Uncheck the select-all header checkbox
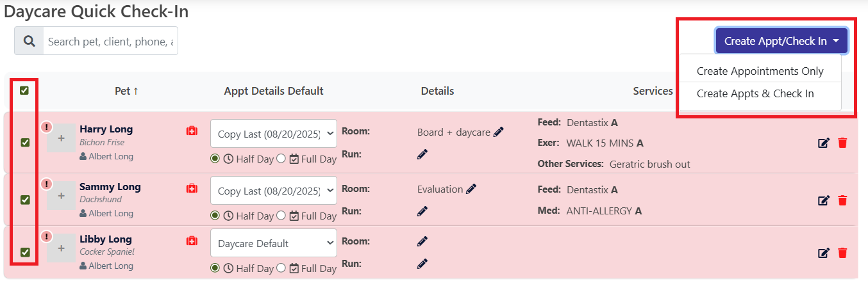This screenshot has height=288, width=868. click(24, 90)
